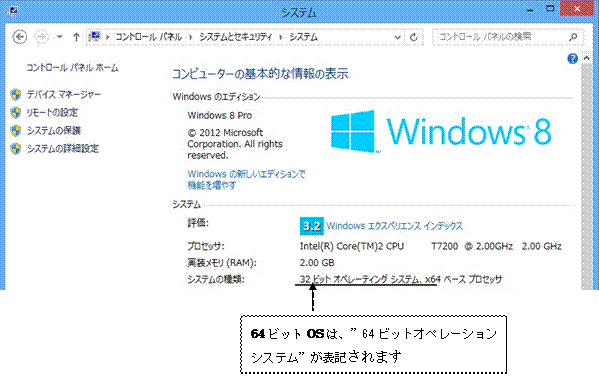Go up one level with the up arrow
This screenshot has height=376, width=599.
click(x=76, y=37)
